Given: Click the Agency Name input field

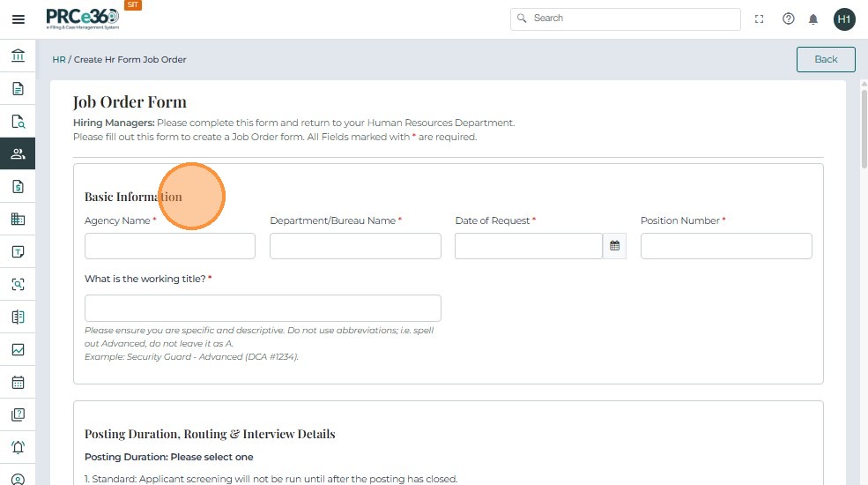Looking at the screenshot, I should pos(170,246).
